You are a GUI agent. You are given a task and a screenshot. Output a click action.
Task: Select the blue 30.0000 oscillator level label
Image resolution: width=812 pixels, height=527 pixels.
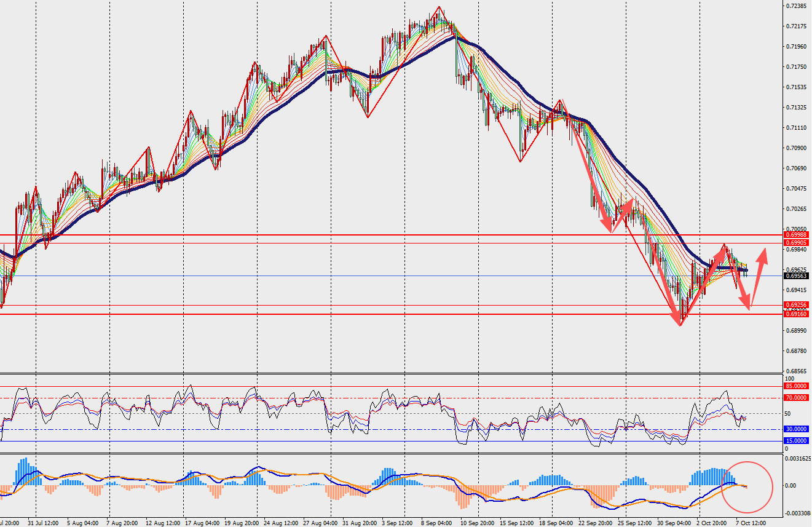(x=797, y=429)
